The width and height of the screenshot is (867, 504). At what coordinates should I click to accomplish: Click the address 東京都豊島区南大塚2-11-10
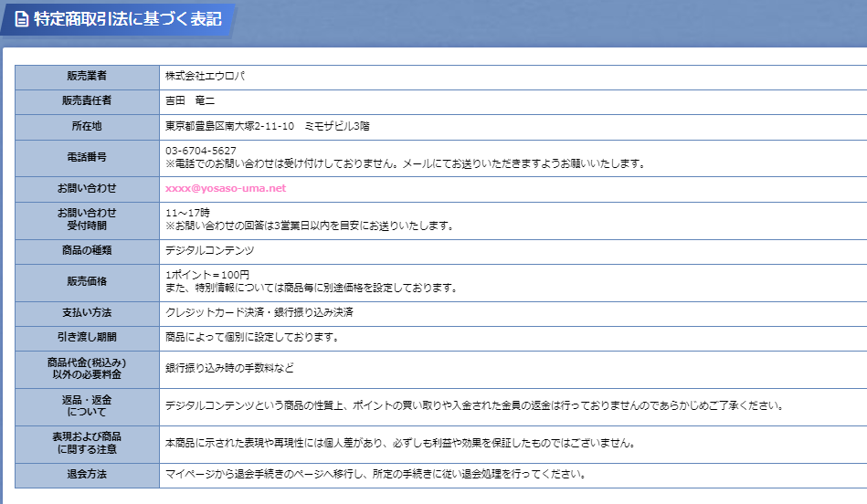(x=229, y=126)
